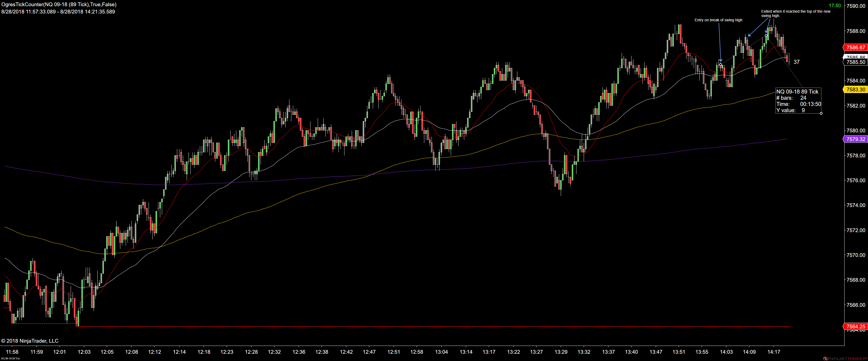The height and width of the screenshot is (361, 868).
Task: Click the 12:12 time axis label
Action: 155,352
